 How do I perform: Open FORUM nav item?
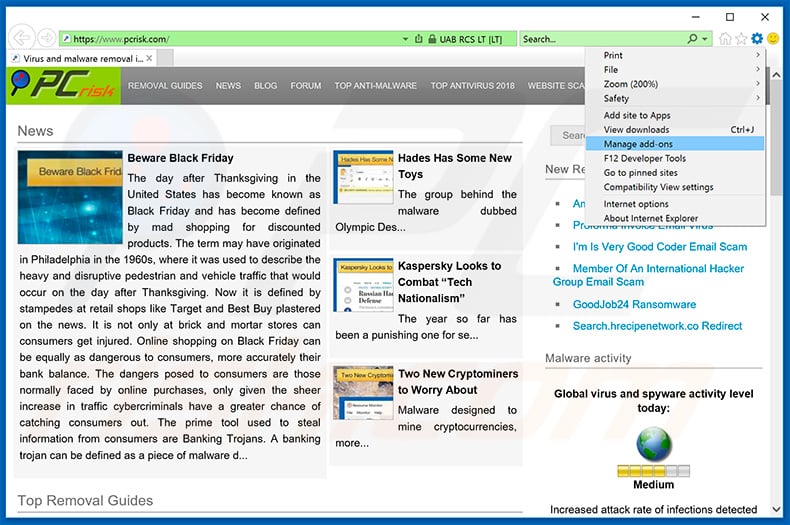coord(305,86)
